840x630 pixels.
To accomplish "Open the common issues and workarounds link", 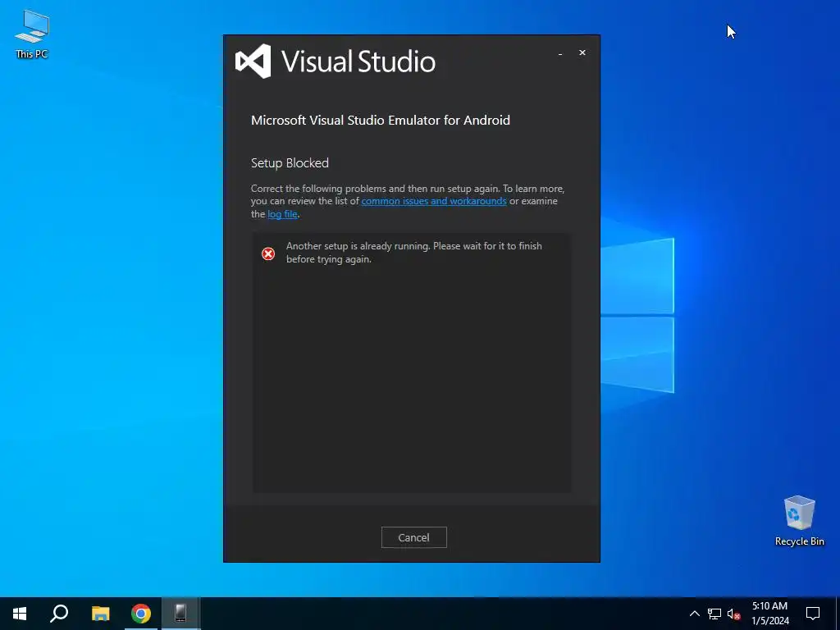I will pyautogui.click(x=434, y=201).
